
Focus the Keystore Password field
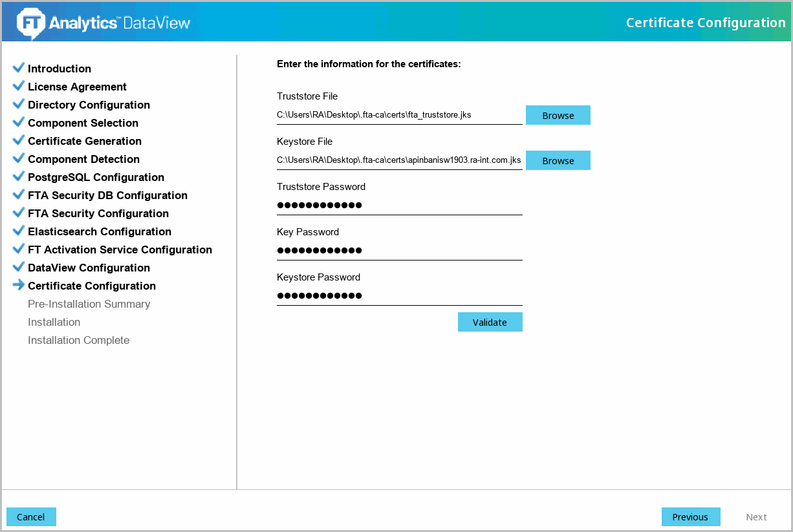tap(399, 296)
